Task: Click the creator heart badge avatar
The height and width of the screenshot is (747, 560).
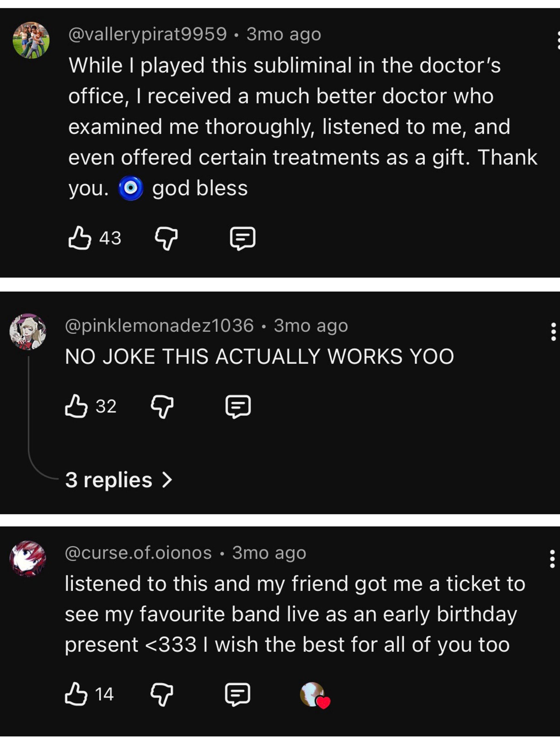Action: click(x=314, y=695)
